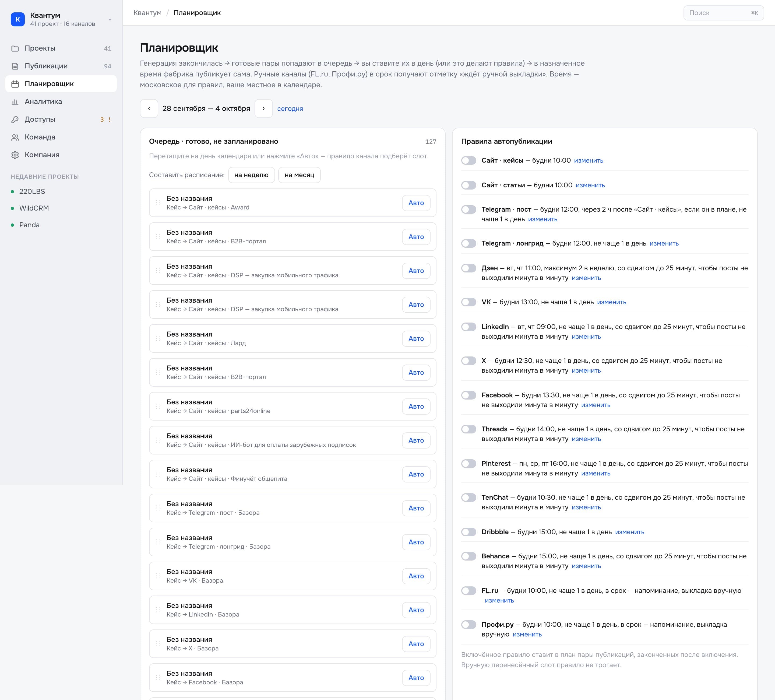Screen dimensions: 775x700
Task: Click Авто for the Лард case
Action: click(x=416, y=338)
